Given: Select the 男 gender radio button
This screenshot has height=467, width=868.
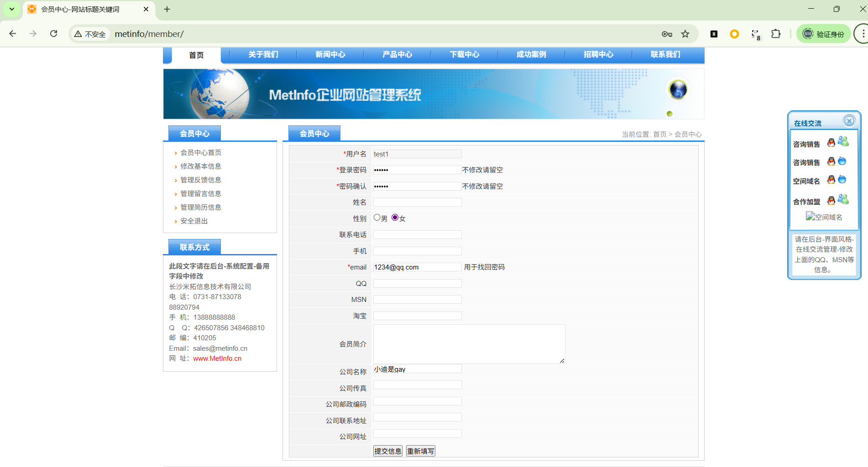Looking at the screenshot, I should point(377,218).
